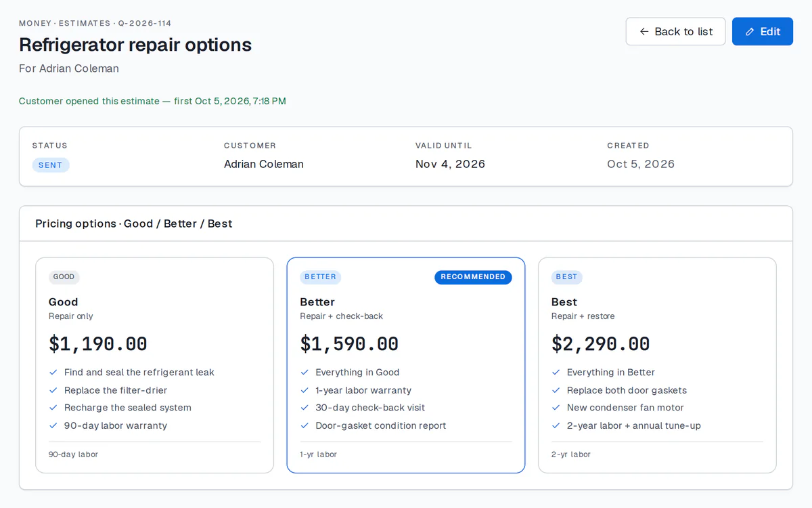
Task: Click the text Recharge the sealed system
Action: [x=128, y=408]
